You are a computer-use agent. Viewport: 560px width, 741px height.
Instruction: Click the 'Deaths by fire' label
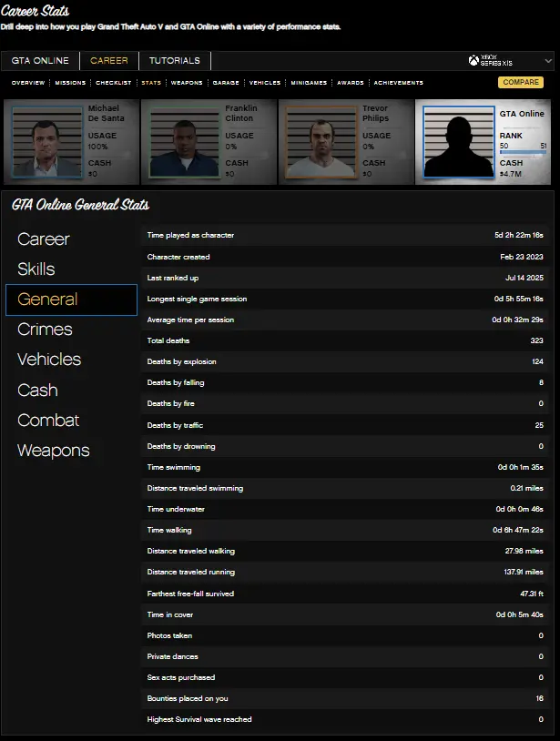(170, 403)
